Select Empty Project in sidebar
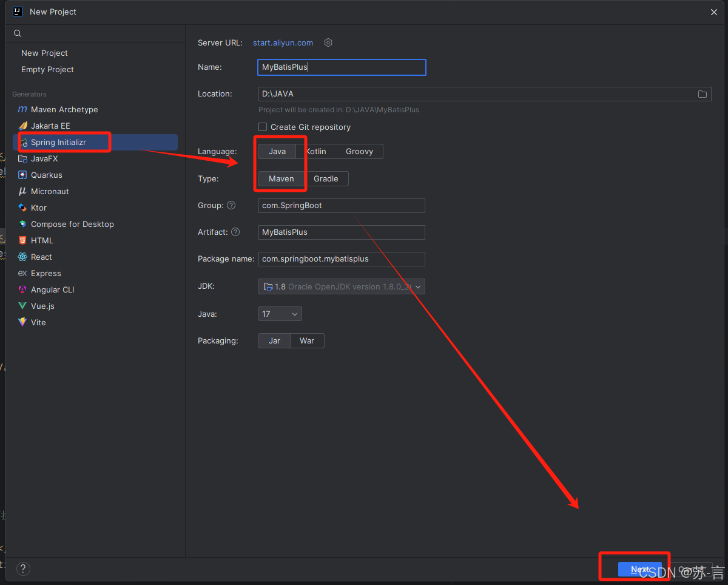The width and height of the screenshot is (728, 585). click(x=47, y=69)
